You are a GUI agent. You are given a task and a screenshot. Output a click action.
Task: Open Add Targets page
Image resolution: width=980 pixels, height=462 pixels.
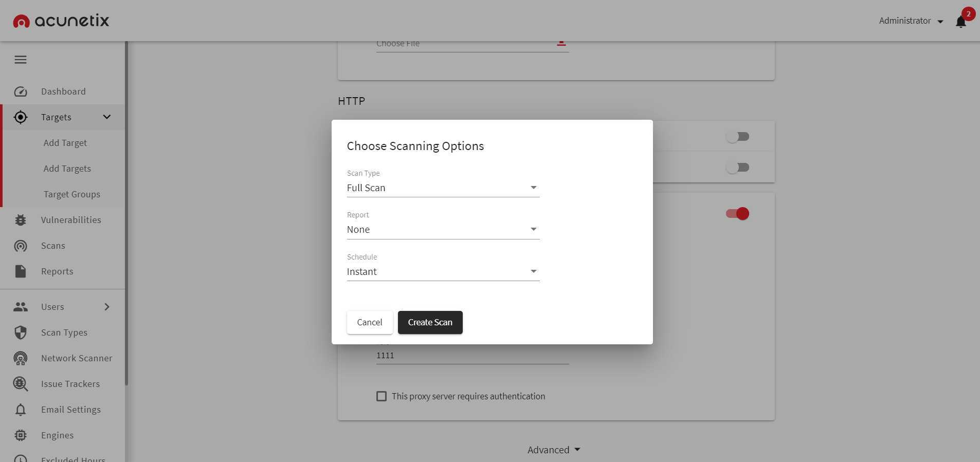[x=67, y=169]
